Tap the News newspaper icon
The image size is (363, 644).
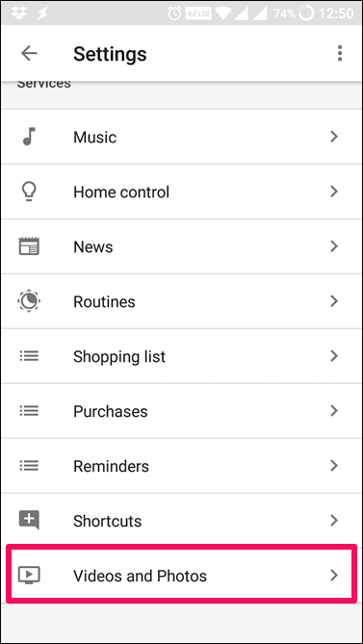tap(29, 246)
